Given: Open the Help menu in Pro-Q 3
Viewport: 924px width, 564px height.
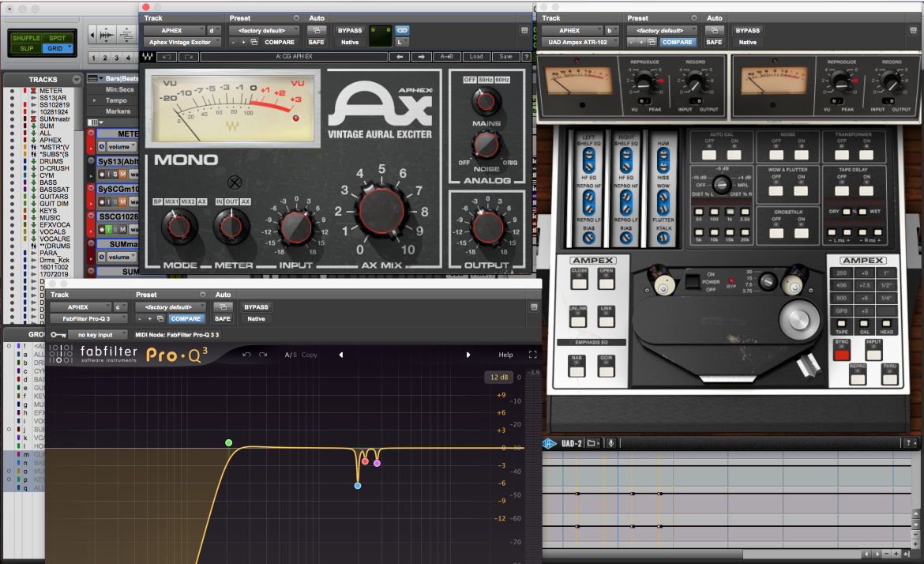Looking at the screenshot, I should (x=505, y=354).
